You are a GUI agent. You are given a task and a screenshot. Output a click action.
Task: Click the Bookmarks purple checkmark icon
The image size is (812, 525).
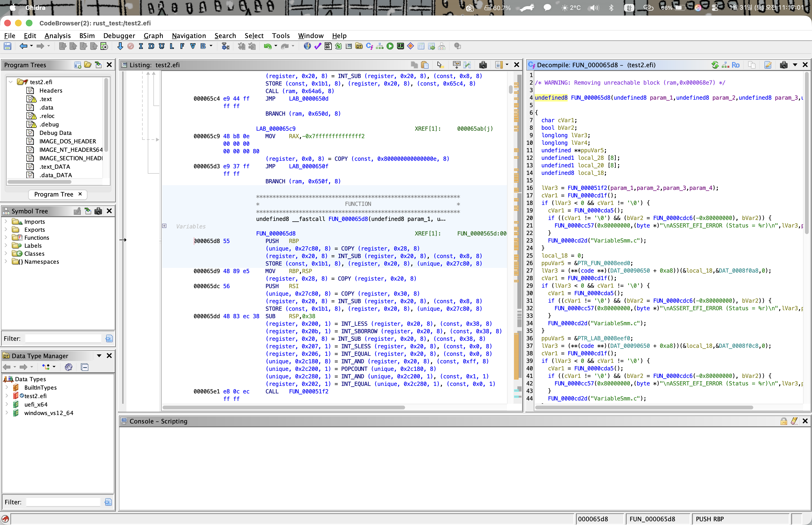tap(318, 46)
